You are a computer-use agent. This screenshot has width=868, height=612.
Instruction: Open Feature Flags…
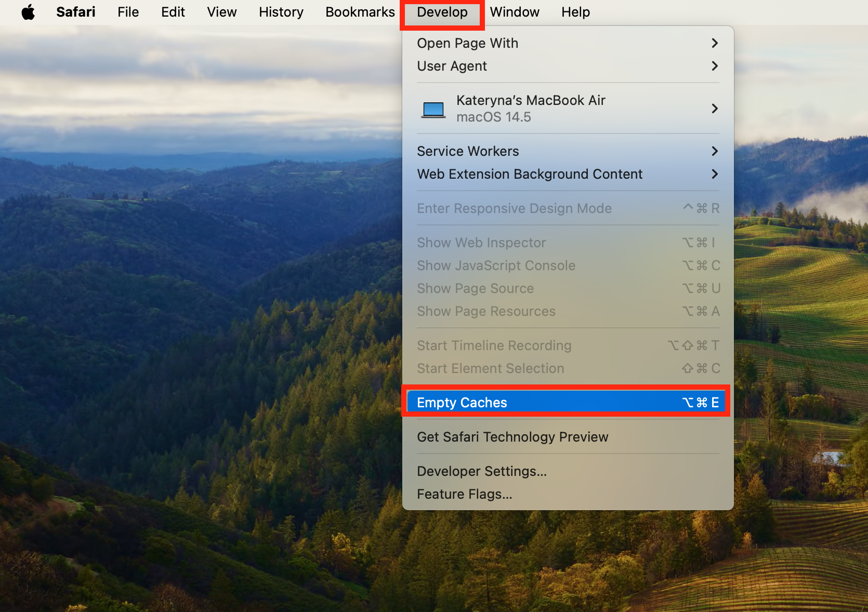click(x=568, y=494)
